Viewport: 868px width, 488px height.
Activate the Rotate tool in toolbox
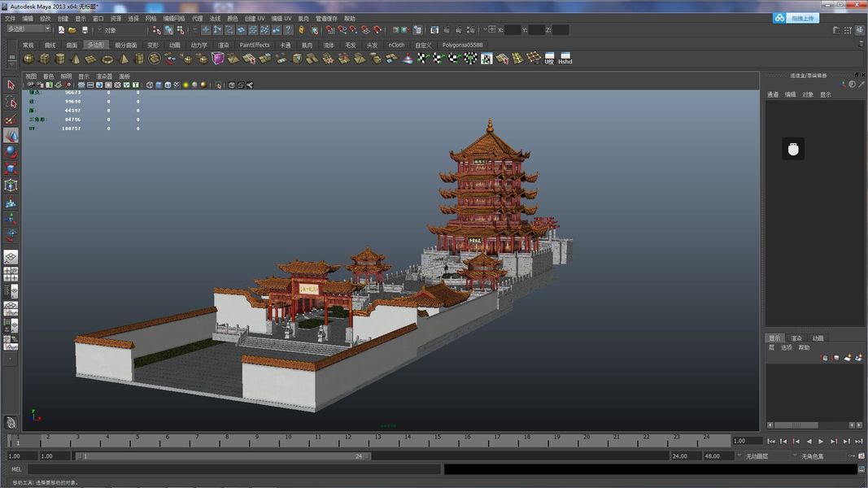point(11,152)
